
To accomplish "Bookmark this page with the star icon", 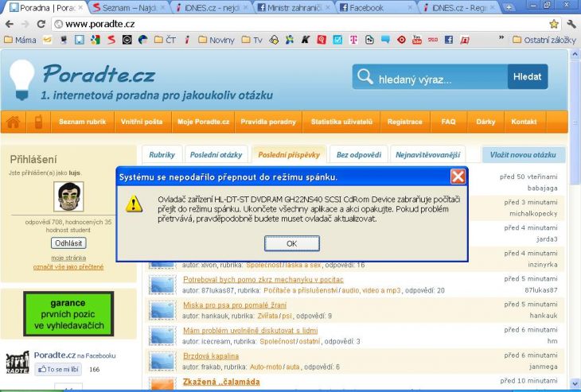I will click(x=554, y=25).
